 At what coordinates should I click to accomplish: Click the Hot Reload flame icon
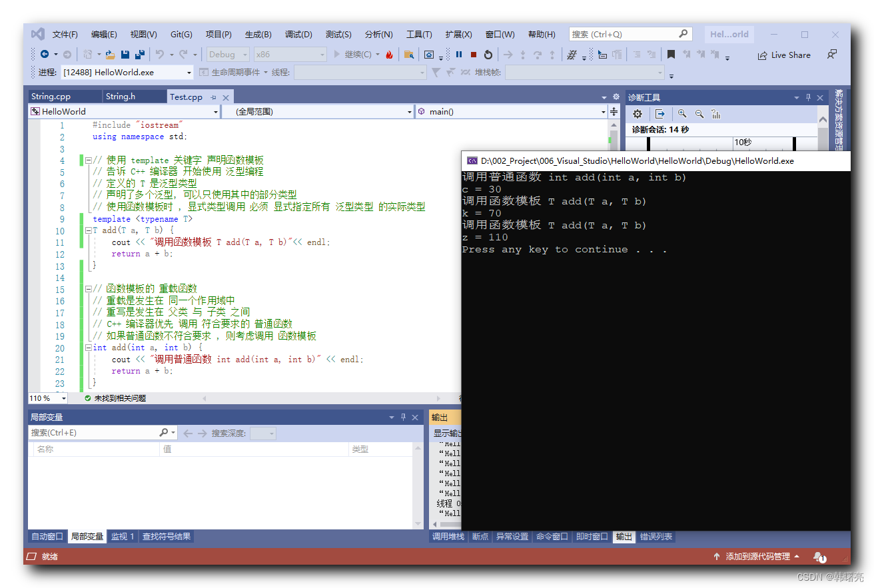[x=389, y=55]
